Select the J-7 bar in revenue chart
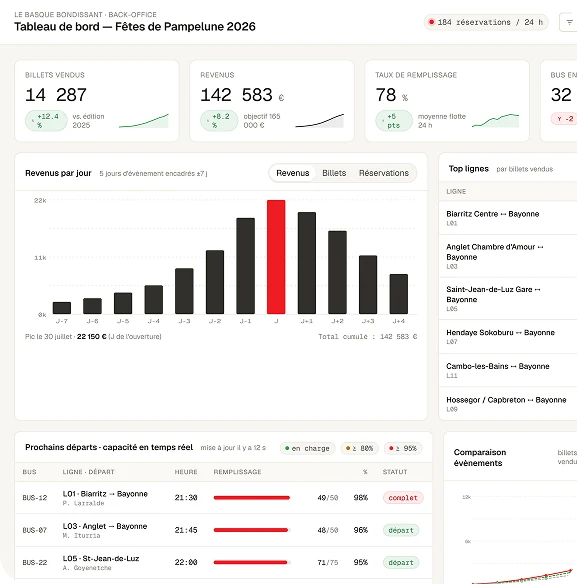Image resolution: width=577 pixels, height=584 pixels. (62, 308)
